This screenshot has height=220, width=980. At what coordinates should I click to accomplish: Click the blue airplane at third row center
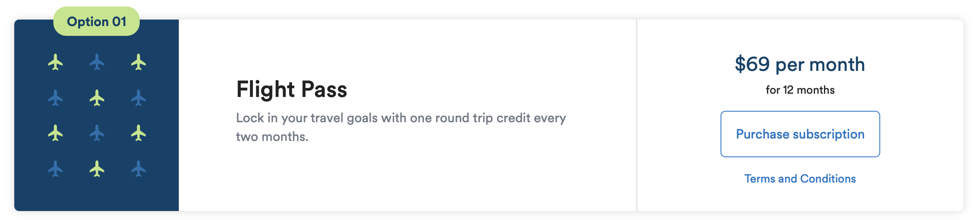pyautogui.click(x=97, y=133)
